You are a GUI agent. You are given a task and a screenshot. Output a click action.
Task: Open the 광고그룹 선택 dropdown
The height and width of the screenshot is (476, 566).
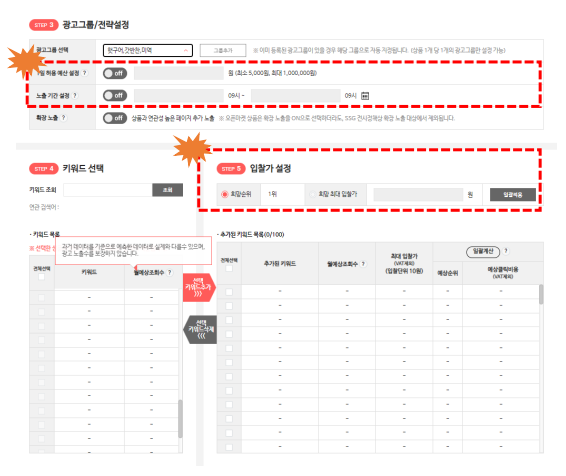point(148,50)
